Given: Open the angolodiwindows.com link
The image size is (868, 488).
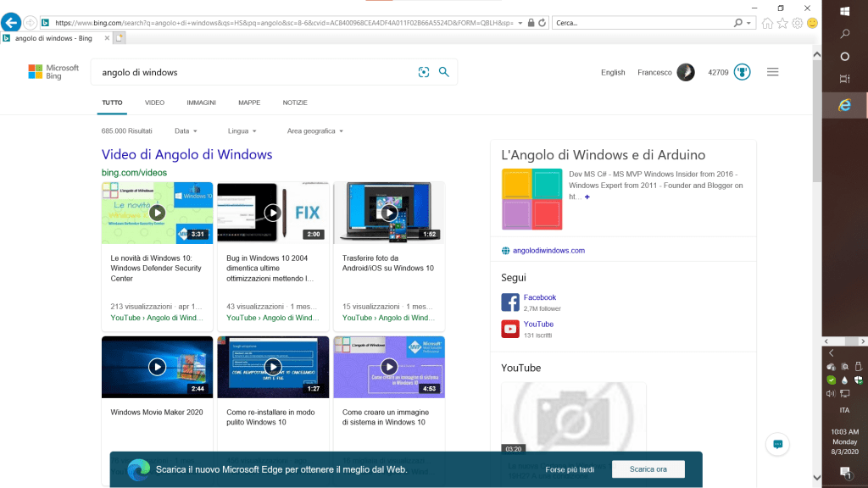Looking at the screenshot, I should point(548,251).
